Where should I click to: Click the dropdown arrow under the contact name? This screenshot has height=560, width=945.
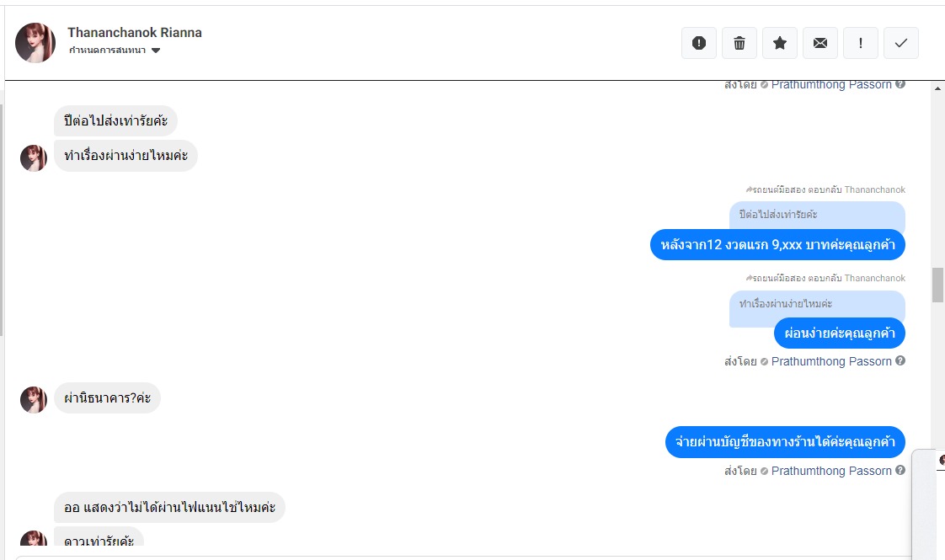point(156,51)
